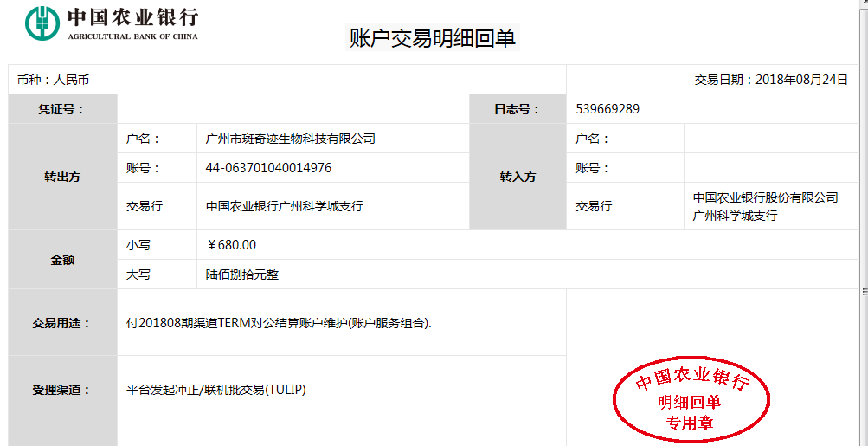Select the amount in words 陆佰捌拾元整
Image resolution: width=868 pixels, height=446 pixels.
point(242,275)
